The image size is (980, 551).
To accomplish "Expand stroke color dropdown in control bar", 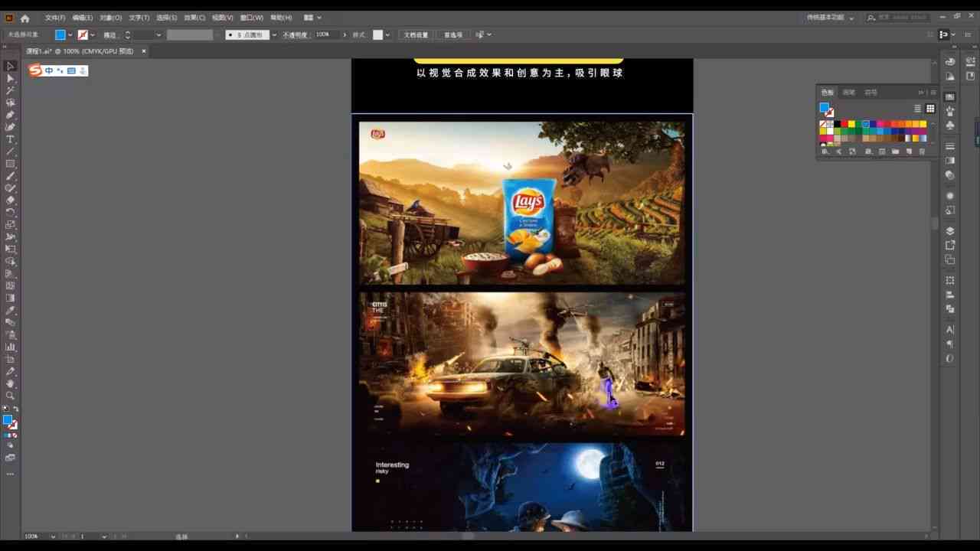I will 92,34.
